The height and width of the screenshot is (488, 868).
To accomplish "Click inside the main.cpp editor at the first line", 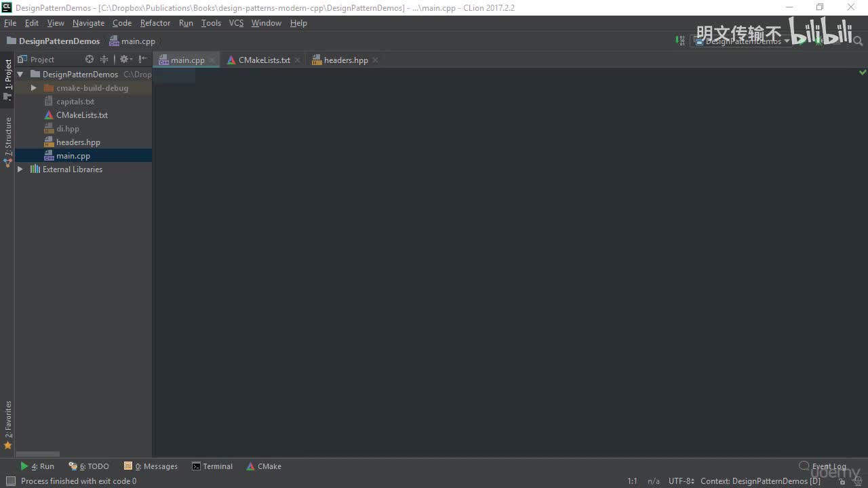I will click(509, 76).
